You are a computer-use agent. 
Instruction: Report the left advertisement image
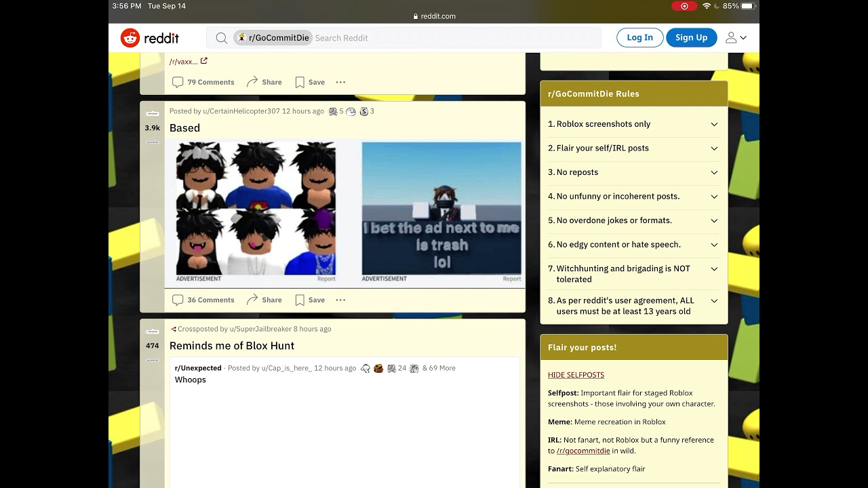point(326,279)
